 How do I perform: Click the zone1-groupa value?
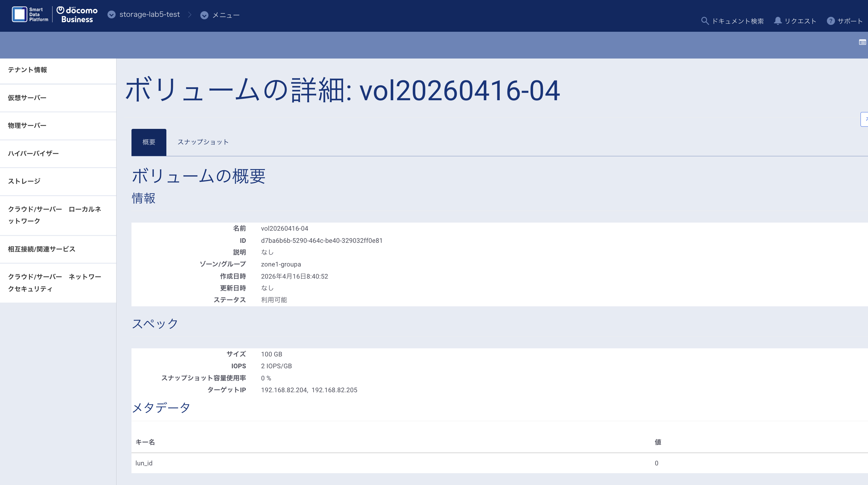coord(281,264)
